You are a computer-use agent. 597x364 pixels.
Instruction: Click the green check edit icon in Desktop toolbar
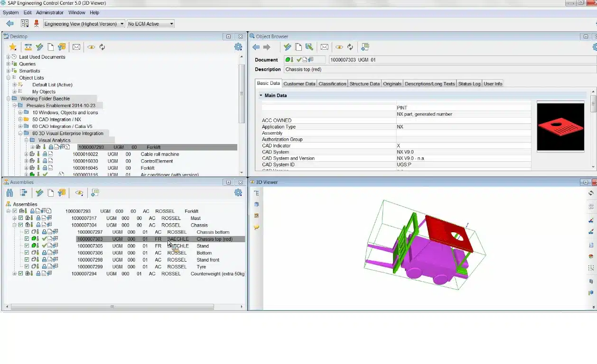click(x=39, y=47)
